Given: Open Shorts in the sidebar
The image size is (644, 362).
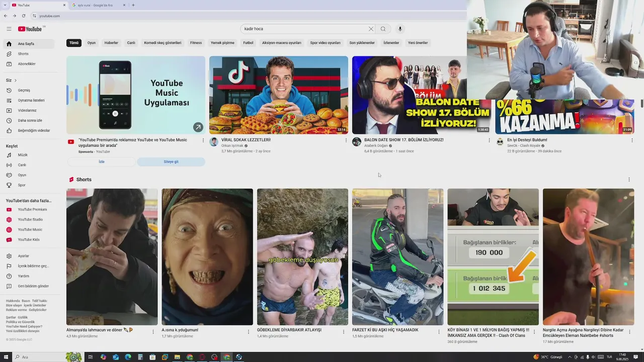Looking at the screenshot, I should [28, 54].
